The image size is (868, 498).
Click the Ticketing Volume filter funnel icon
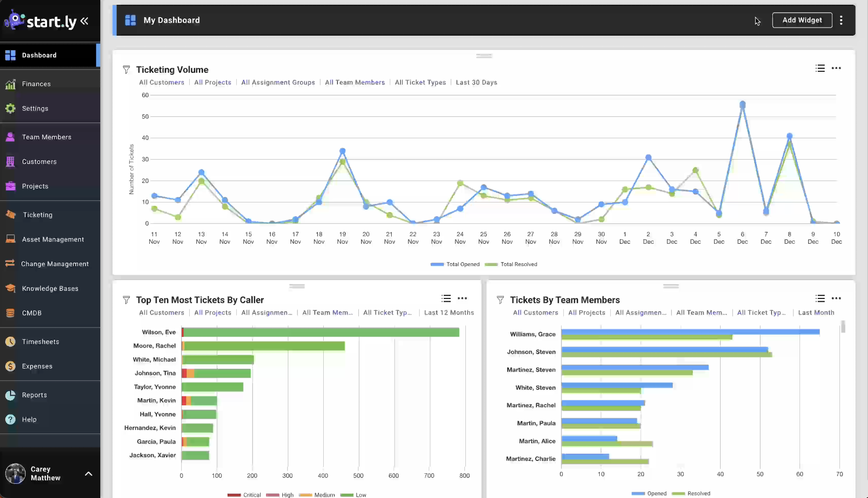pos(126,70)
